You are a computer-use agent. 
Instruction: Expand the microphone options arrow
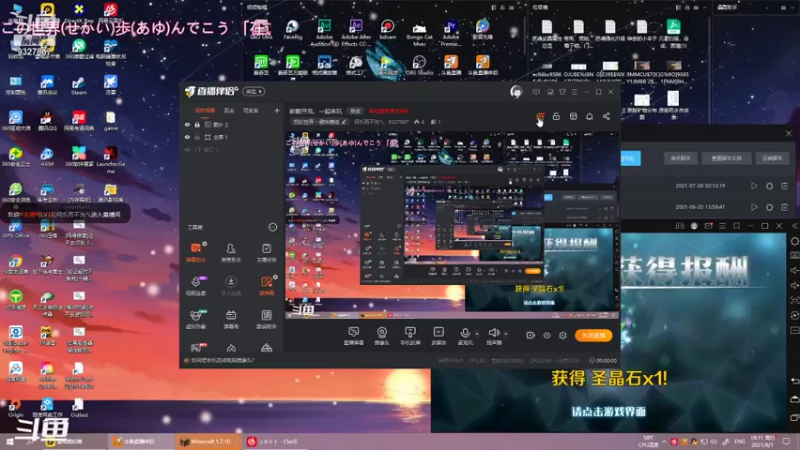click(x=477, y=334)
